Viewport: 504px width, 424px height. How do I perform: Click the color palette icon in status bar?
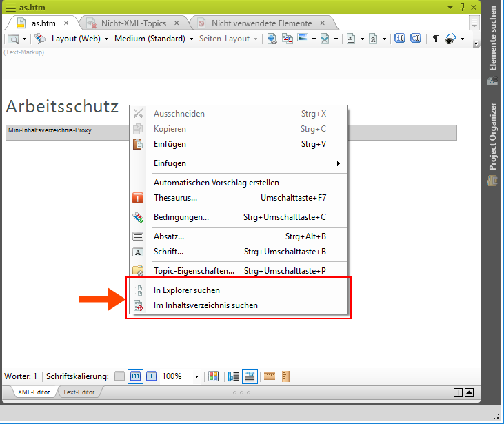click(213, 376)
